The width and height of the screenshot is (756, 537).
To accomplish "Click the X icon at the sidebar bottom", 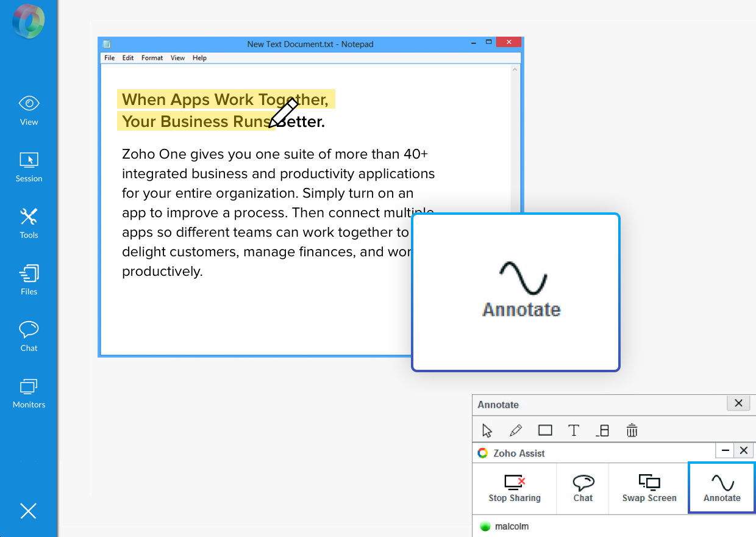I will point(29,511).
